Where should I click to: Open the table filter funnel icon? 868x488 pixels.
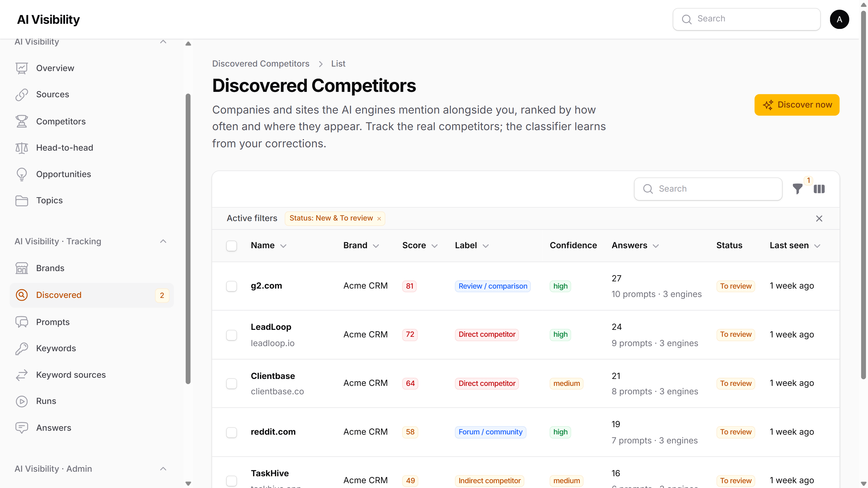click(x=797, y=189)
